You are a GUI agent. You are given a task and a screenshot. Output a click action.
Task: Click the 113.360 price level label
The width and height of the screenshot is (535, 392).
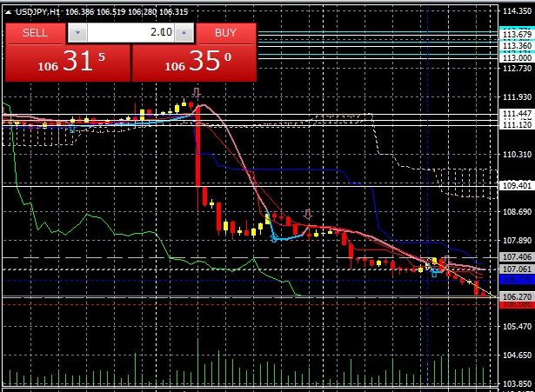(x=518, y=46)
